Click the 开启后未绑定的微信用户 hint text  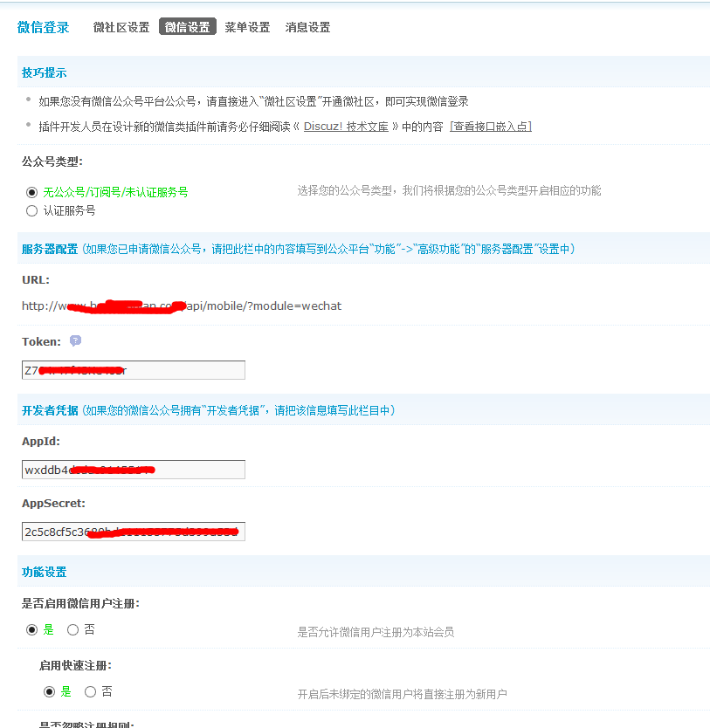(402, 694)
